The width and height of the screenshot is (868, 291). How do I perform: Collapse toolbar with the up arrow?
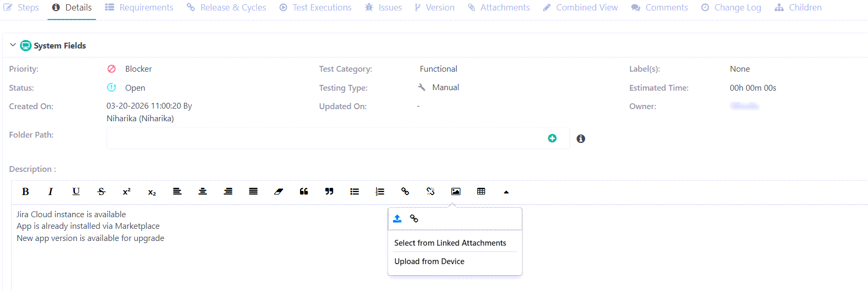tap(506, 192)
